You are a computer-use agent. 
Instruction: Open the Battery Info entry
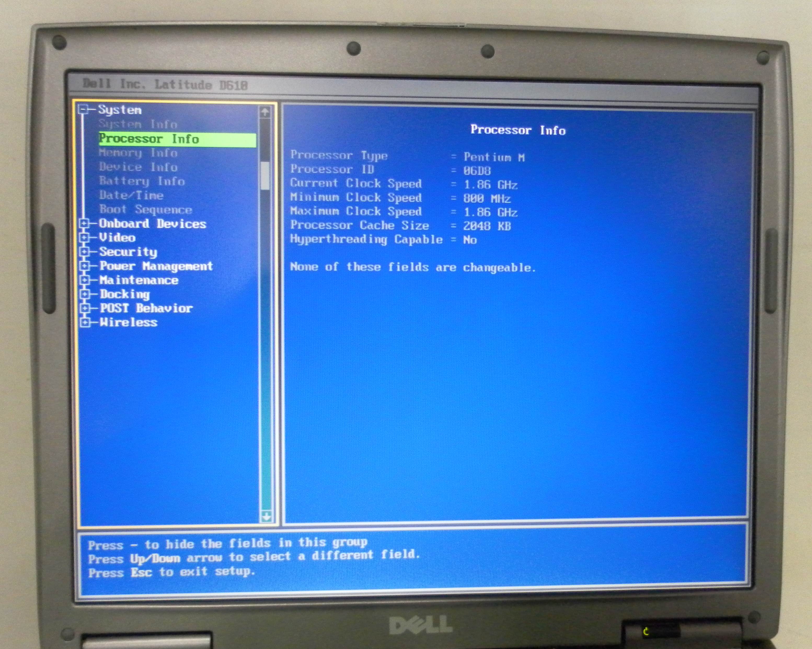pyautogui.click(x=142, y=181)
